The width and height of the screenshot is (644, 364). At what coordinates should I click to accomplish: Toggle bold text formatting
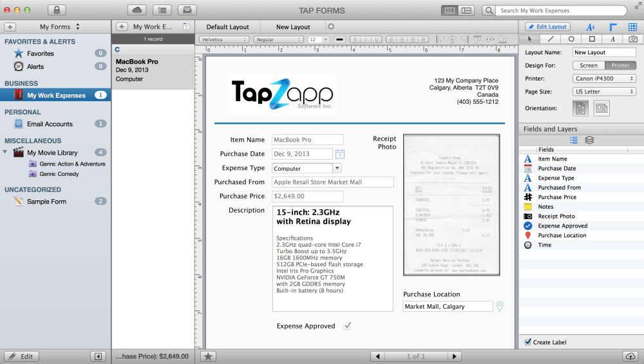tap(355, 39)
